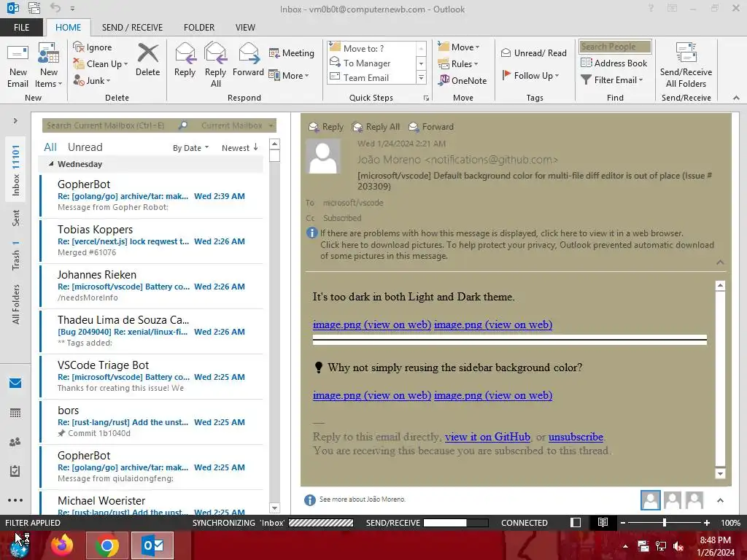Switch to the HOME tab

tap(68, 27)
